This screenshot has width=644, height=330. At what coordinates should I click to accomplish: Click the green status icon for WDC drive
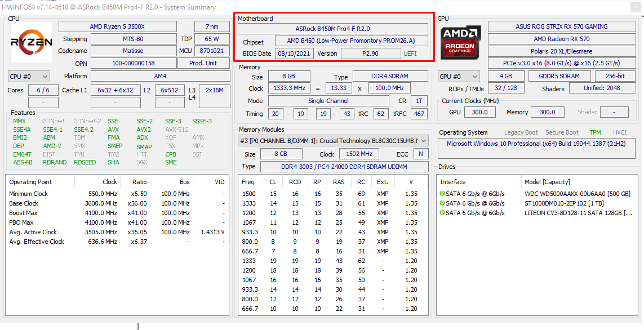[x=442, y=194]
